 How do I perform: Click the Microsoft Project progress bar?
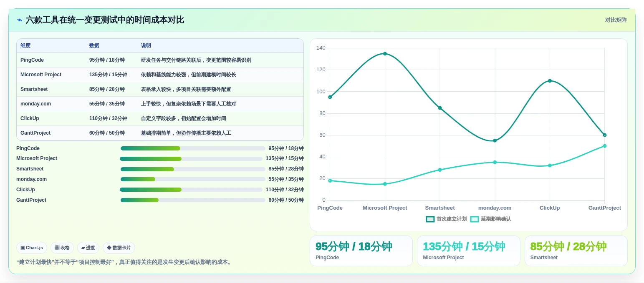191,159
